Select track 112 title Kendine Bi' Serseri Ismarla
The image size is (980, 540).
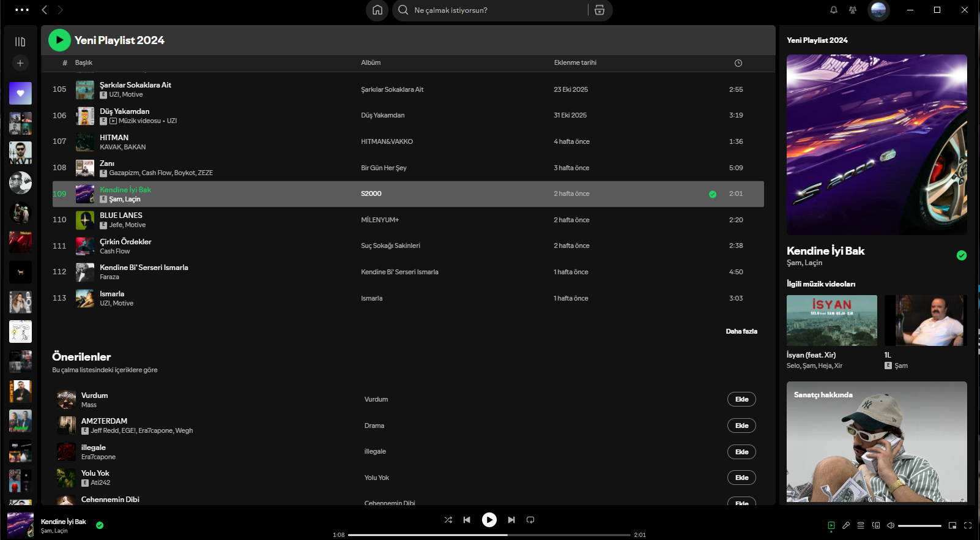(x=144, y=268)
